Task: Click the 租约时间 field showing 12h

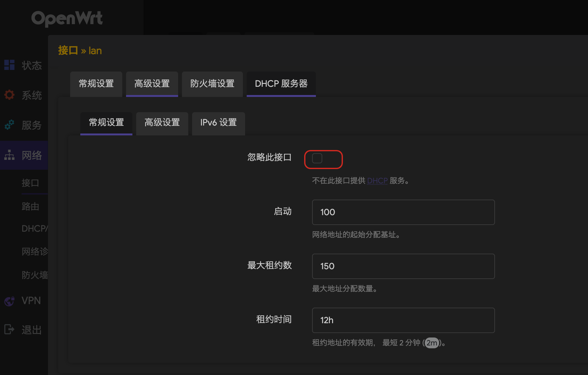Action: (x=403, y=320)
